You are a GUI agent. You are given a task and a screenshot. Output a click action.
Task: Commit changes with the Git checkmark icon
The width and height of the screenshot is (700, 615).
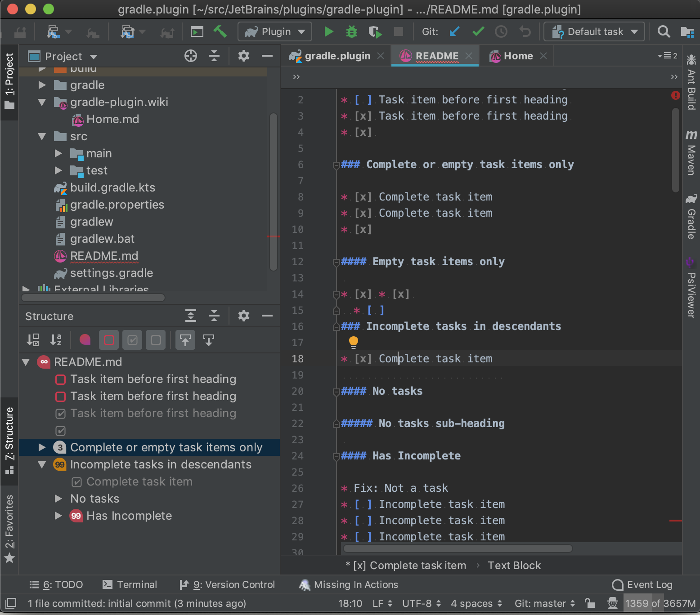(478, 31)
